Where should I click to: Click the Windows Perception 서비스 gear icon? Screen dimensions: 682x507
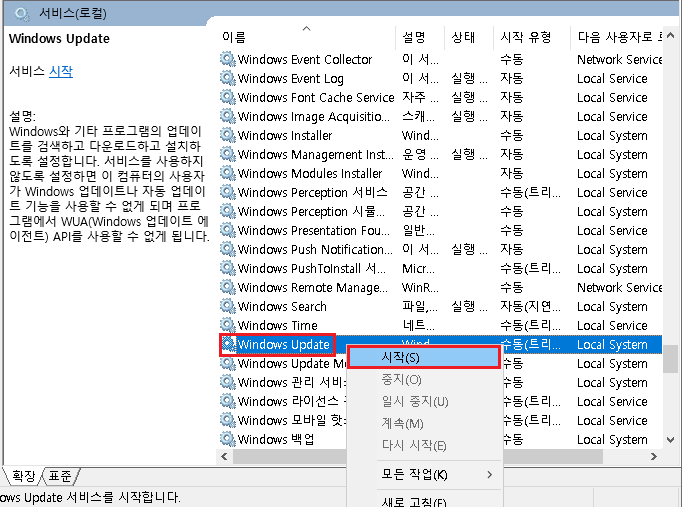(x=227, y=192)
